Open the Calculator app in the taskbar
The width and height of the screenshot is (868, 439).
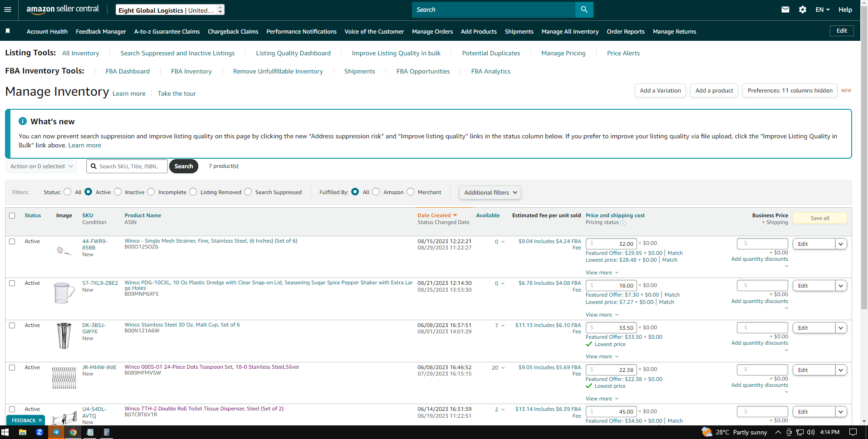[107, 432]
